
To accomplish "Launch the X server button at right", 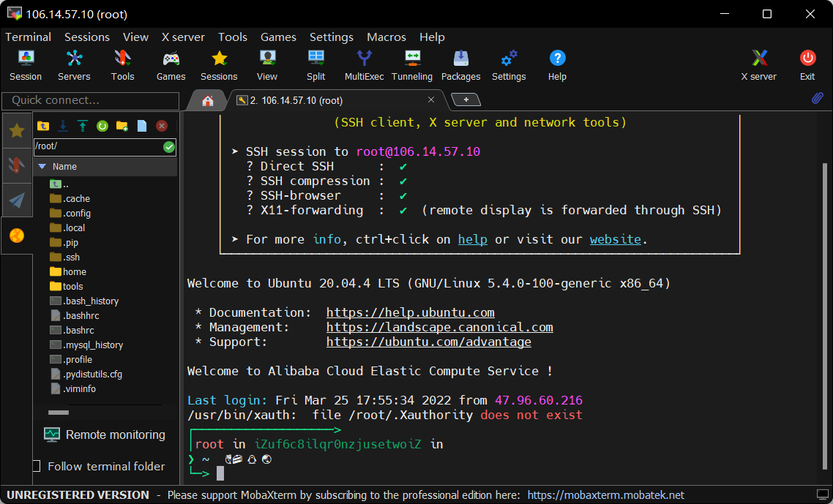I will click(x=759, y=64).
